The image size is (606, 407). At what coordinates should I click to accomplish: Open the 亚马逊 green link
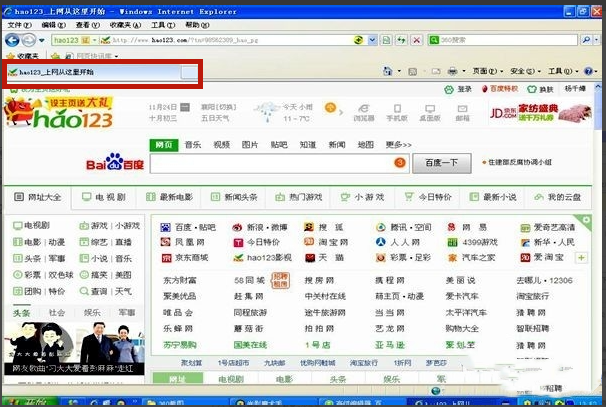[x=390, y=345]
